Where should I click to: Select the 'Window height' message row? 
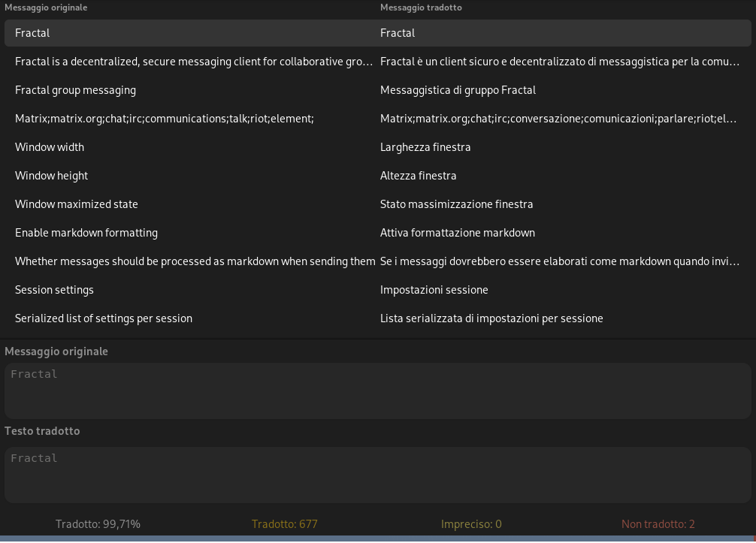pos(51,176)
